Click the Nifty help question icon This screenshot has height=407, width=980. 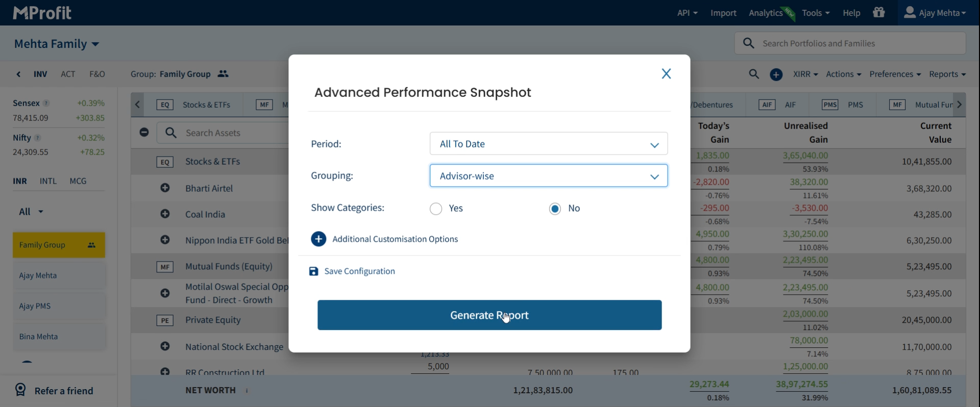click(x=38, y=138)
